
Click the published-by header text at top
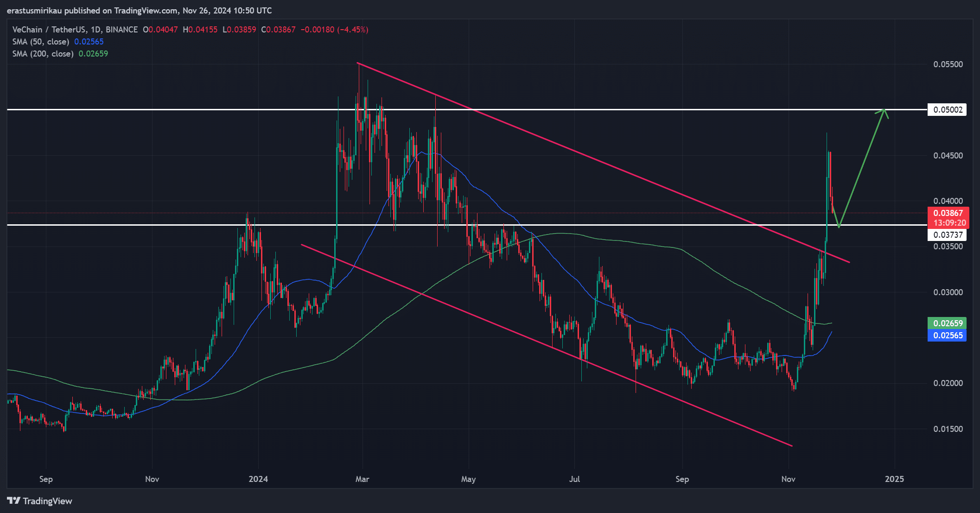coord(140,11)
